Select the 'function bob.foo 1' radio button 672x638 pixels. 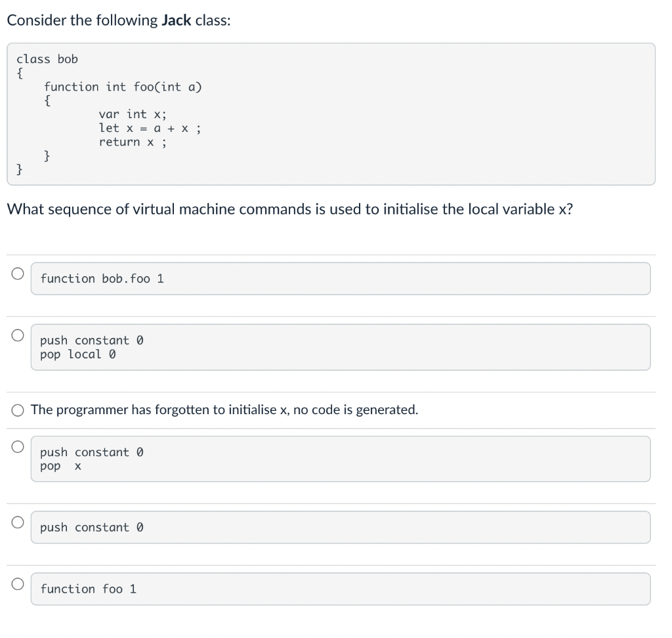click(x=18, y=272)
